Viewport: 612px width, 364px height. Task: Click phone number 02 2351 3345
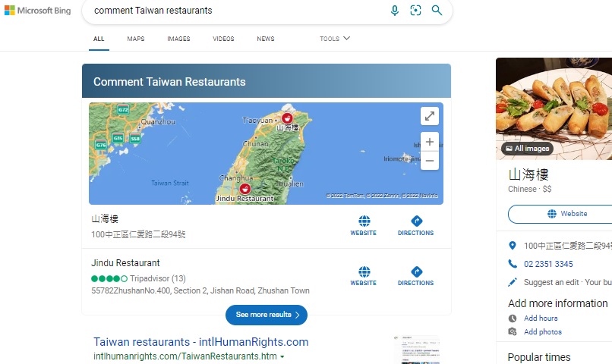pos(548,264)
